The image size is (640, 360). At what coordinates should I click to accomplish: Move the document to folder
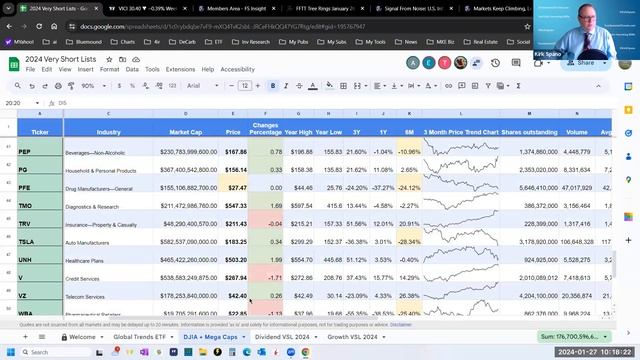[x=122, y=60]
